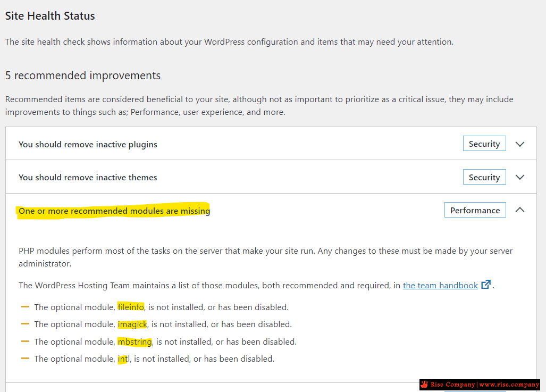This screenshot has height=392, width=546.
Task: Click the Site Health Status title
Action: tap(50, 15)
